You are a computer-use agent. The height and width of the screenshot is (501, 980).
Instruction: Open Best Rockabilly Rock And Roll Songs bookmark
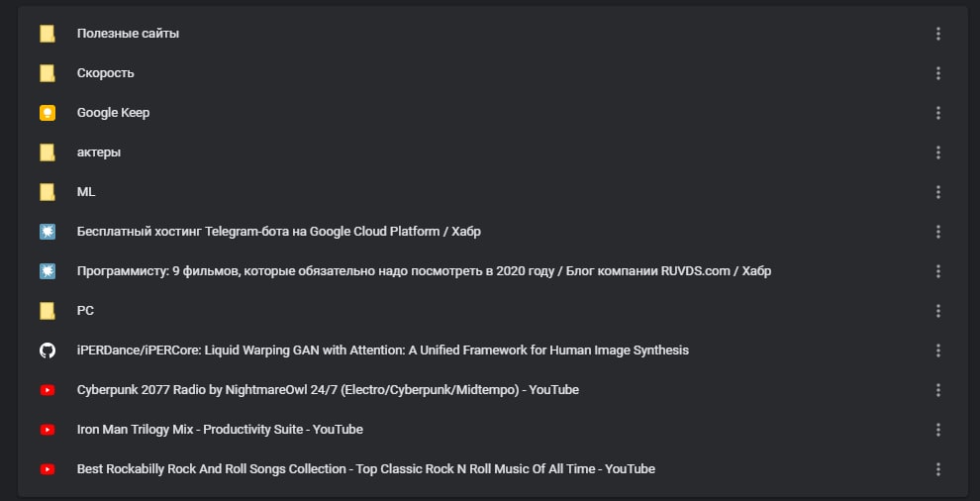click(365, 469)
